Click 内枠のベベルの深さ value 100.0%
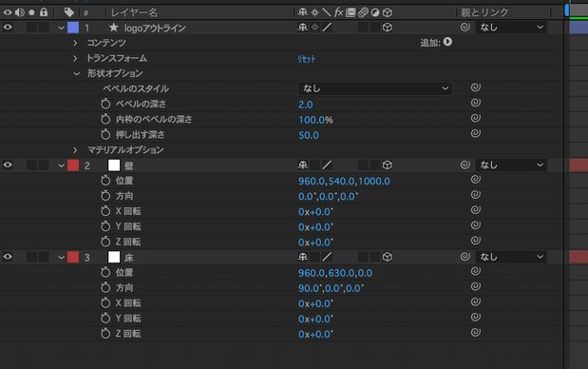Screen dimensions: 588x369 coord(315,120)
